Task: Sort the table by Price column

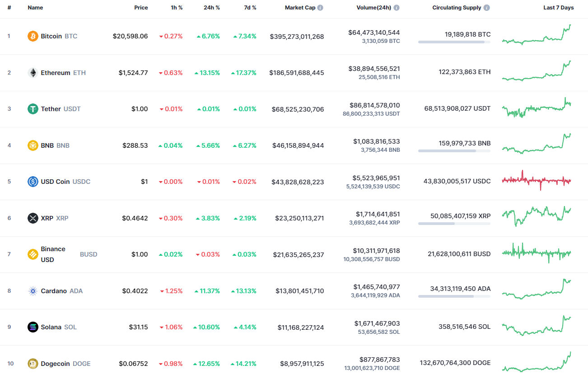Action: [x=141, y=7]
